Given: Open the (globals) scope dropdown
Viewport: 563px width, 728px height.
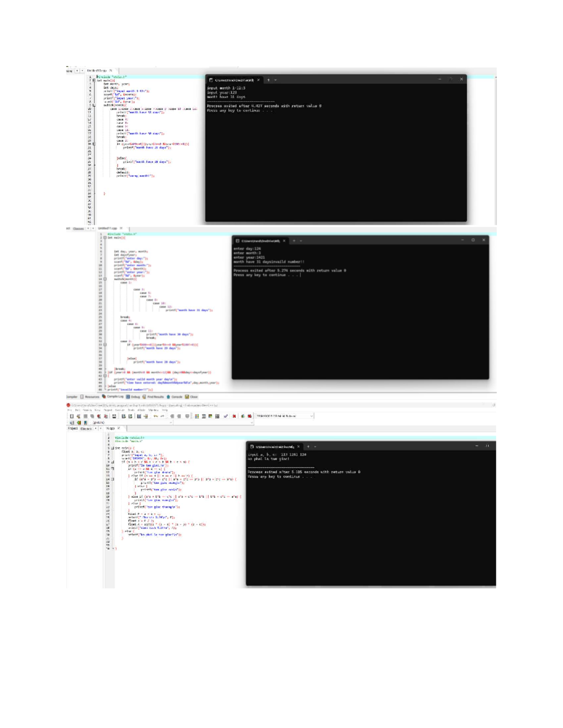Looking at the screenshot, I should click(132, 422).
